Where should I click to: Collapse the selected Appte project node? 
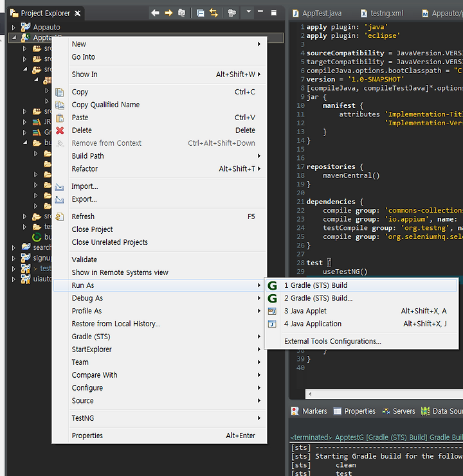14,38
